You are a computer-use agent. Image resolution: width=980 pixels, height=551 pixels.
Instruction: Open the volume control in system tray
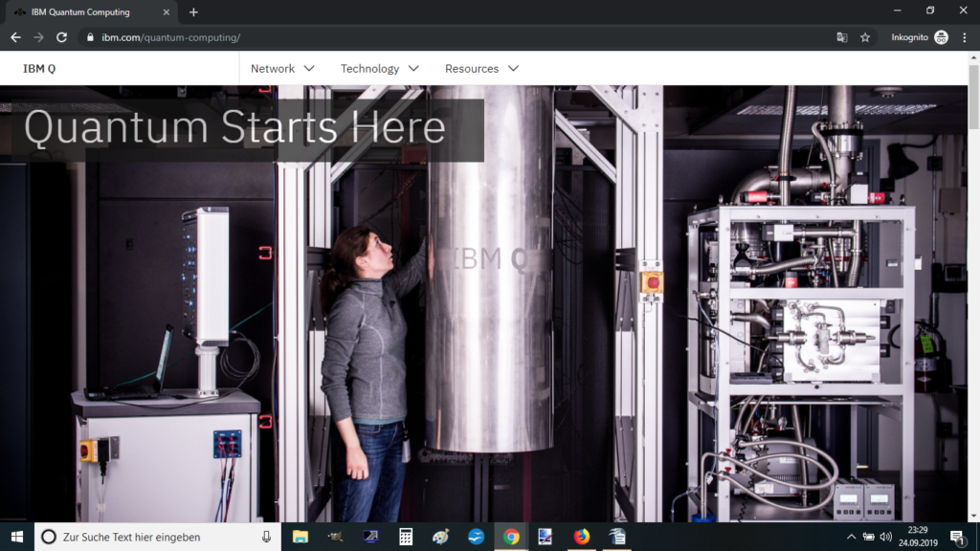click(x=885, y=537)
